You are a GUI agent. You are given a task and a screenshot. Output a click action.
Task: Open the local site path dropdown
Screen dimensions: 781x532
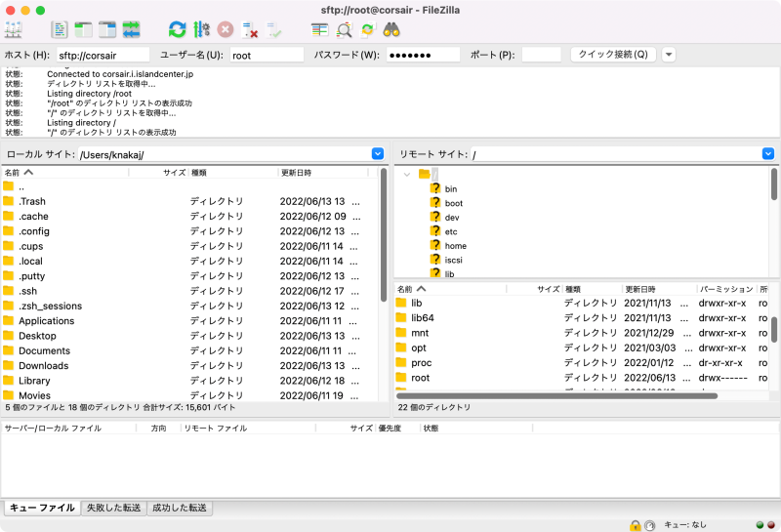pos(378,154)
